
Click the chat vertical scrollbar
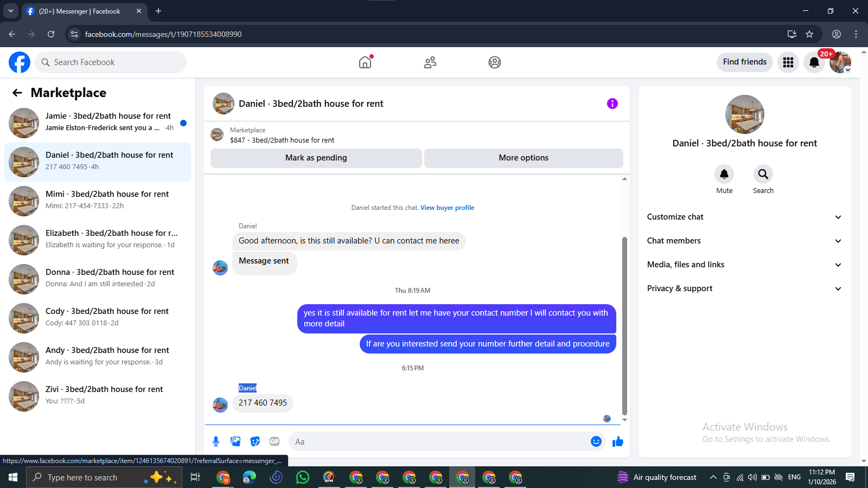point(624,325)
